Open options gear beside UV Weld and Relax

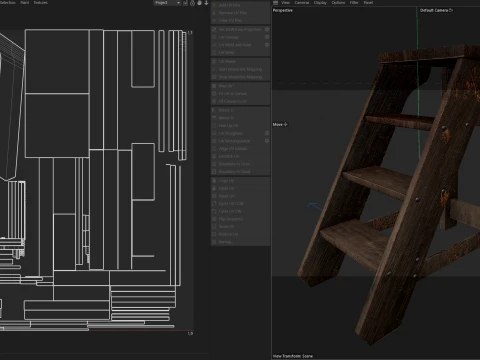click(267, 45)
